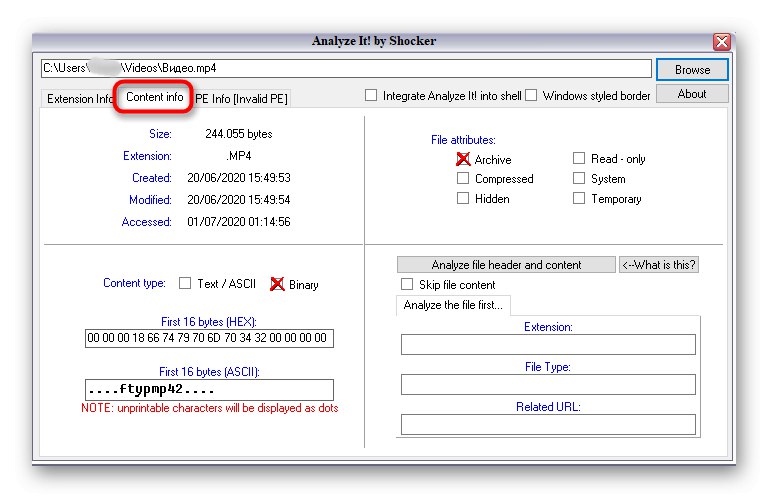This screenshot has height=498, width=768.
Task: Click the '<--What is this?' button
Action: coord(659,265)
